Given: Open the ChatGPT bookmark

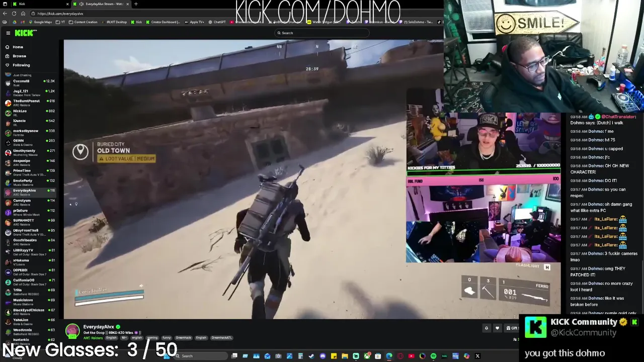Looking at the screenshot, I should coord(217,22).
